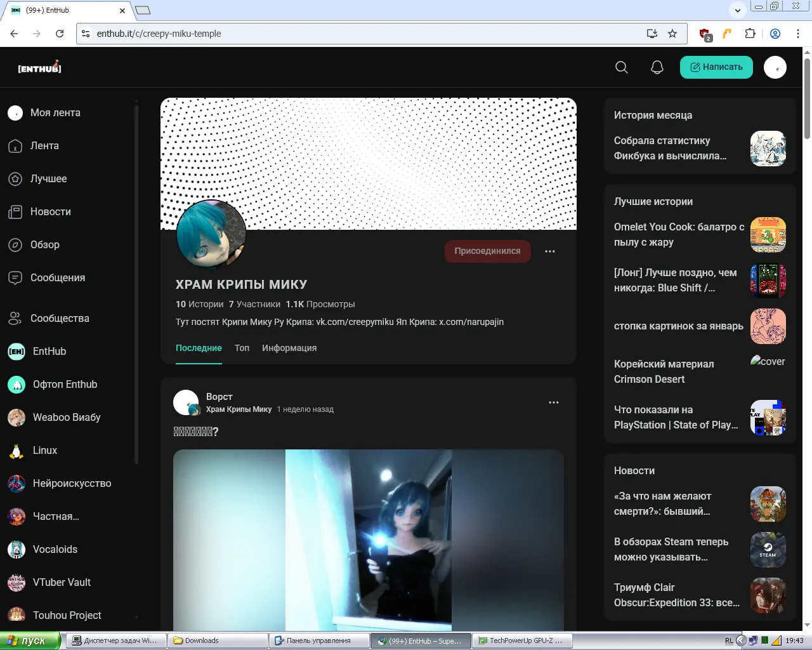This screenshot has height=650, width=812.
Task: Toggle Присоединился membership button
Action: pyautogui.click(x=487, y=251)
